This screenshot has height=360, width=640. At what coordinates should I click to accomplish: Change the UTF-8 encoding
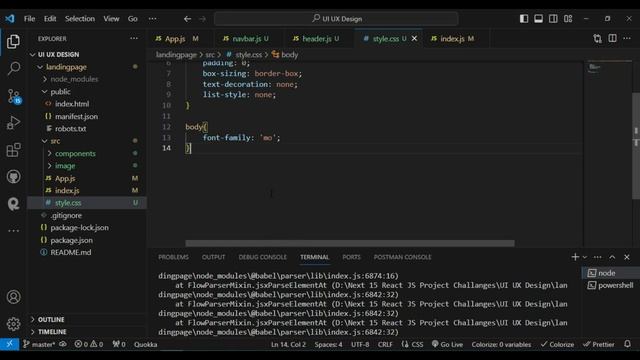click(360, 344)
